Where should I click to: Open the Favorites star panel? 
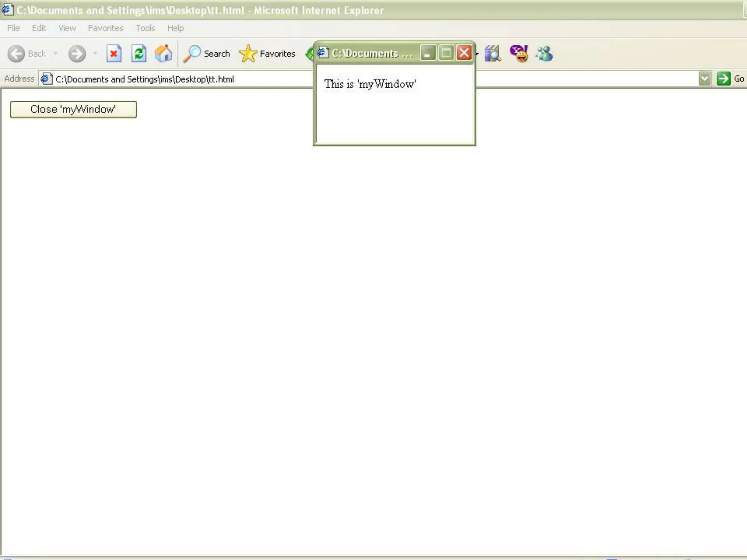pyautogui.click(x=267, y=54)
